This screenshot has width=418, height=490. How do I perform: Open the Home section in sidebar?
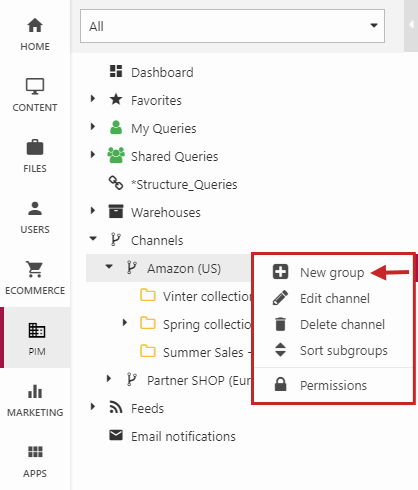click(35, 34)
